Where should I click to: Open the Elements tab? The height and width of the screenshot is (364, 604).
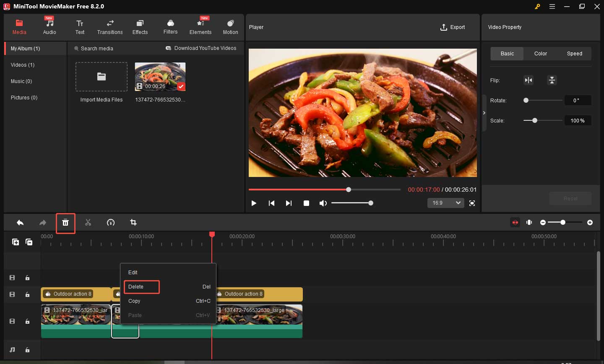(x=200, y=27)
